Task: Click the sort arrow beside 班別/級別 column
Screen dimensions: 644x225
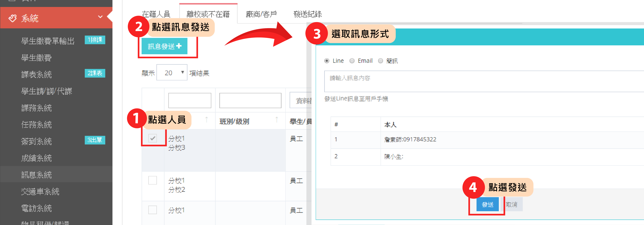Action: [x=276, y=120]
